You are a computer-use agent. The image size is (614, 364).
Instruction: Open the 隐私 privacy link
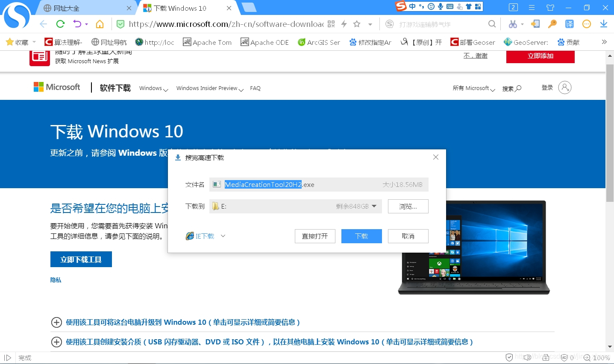[56, 280]
